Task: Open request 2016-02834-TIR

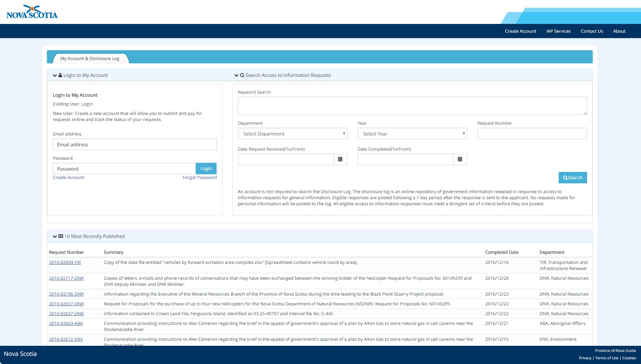Action: click(65, 263)
